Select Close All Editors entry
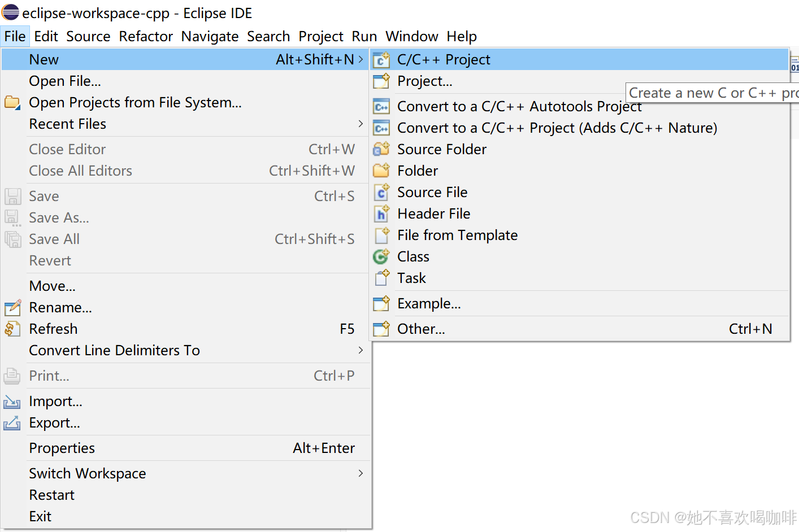Viewport: 799px width, 532px height. click(186, 171)
